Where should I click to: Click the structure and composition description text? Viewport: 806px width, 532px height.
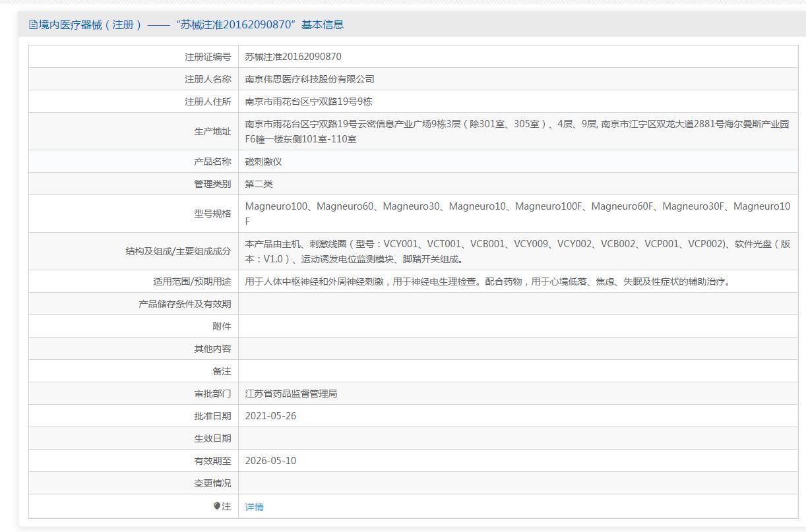tap(516, 251)
